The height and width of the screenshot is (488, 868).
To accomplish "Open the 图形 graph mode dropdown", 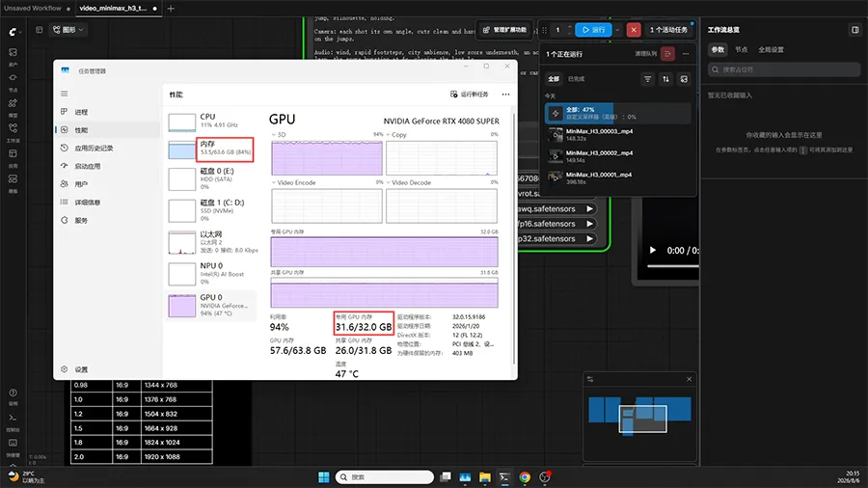I will (68, 30).
